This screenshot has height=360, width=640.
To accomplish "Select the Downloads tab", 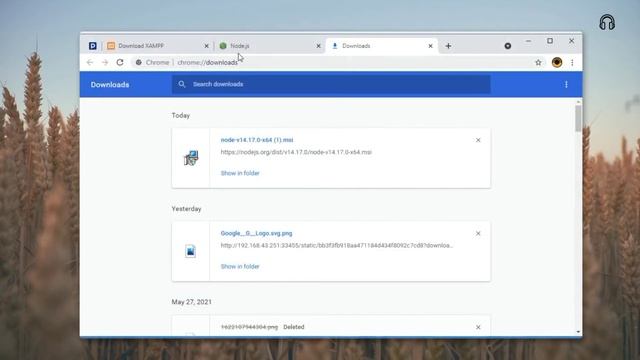I will pos(382,46).
